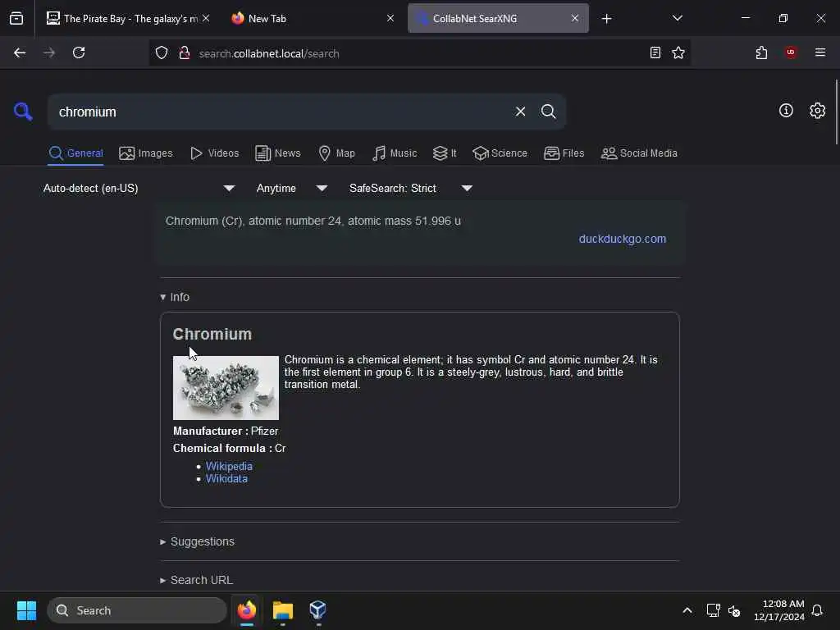Open Firefox from the taskbar
The image size is (840, 630).
[246, 610]
